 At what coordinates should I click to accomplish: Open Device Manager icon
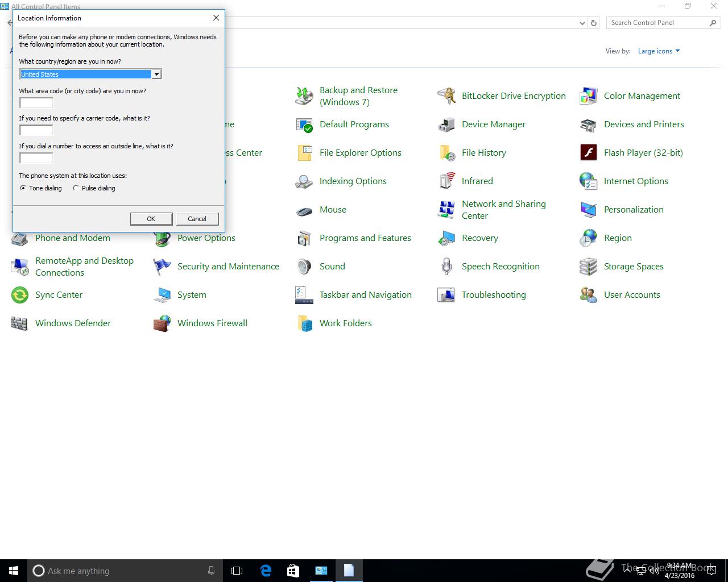(446, 124)
